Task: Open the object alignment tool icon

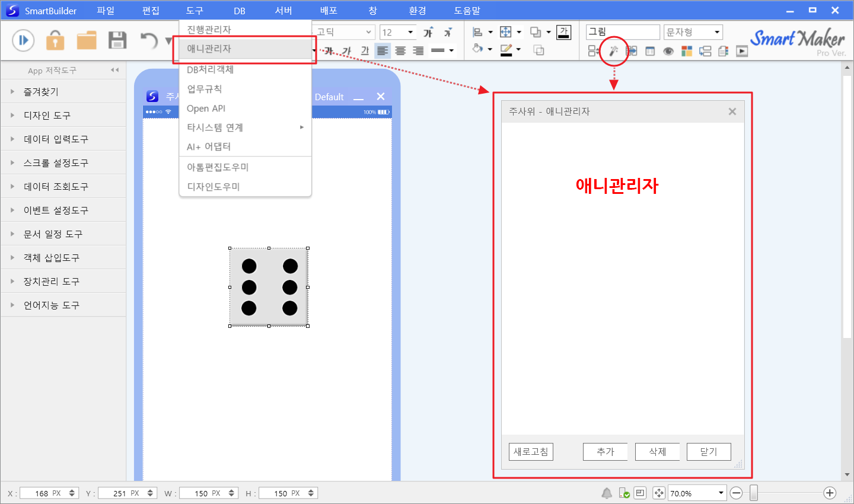Action: [x=478, y=32]
